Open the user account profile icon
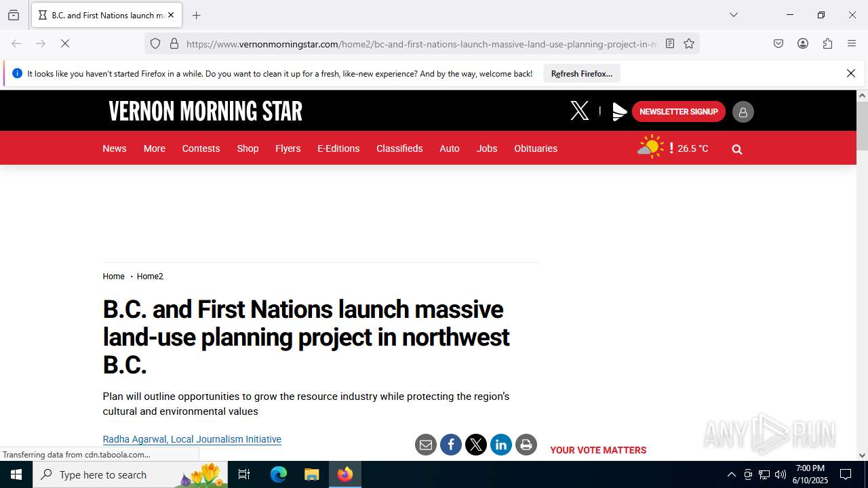Image resolution: width=868 pixels, height=488 pixels. [743, 112]
